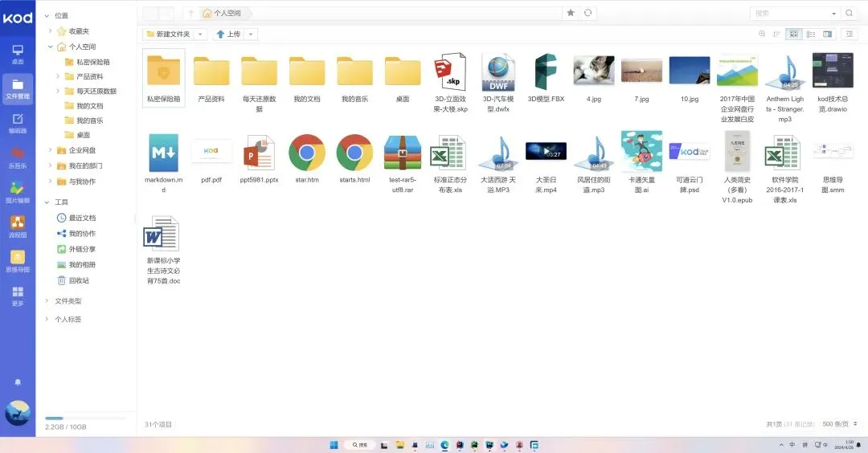Open the 流程图 flowchart app
Screen dimensions: 868x453
coord(18,227)
